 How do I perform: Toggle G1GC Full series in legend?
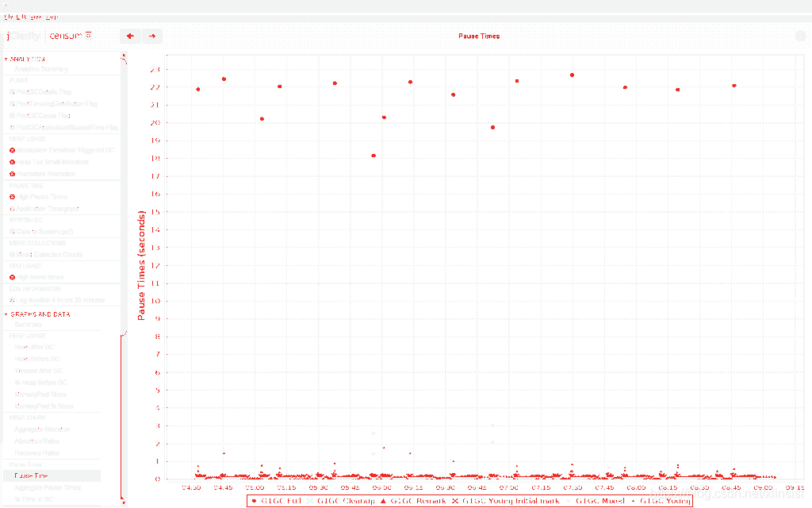pyautogui.click(x=276, y=501)
